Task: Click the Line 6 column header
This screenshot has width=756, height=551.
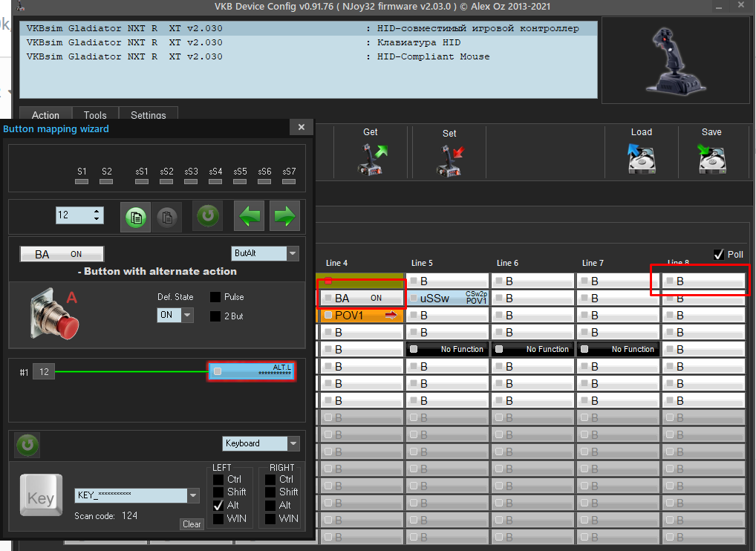Action: pyautogui.click(x=507, y=263)
